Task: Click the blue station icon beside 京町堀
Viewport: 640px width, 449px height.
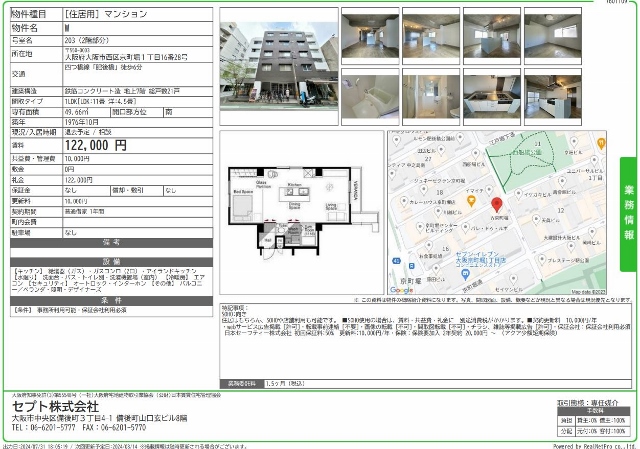Action: pyautogui.click(x=411, y=266)
